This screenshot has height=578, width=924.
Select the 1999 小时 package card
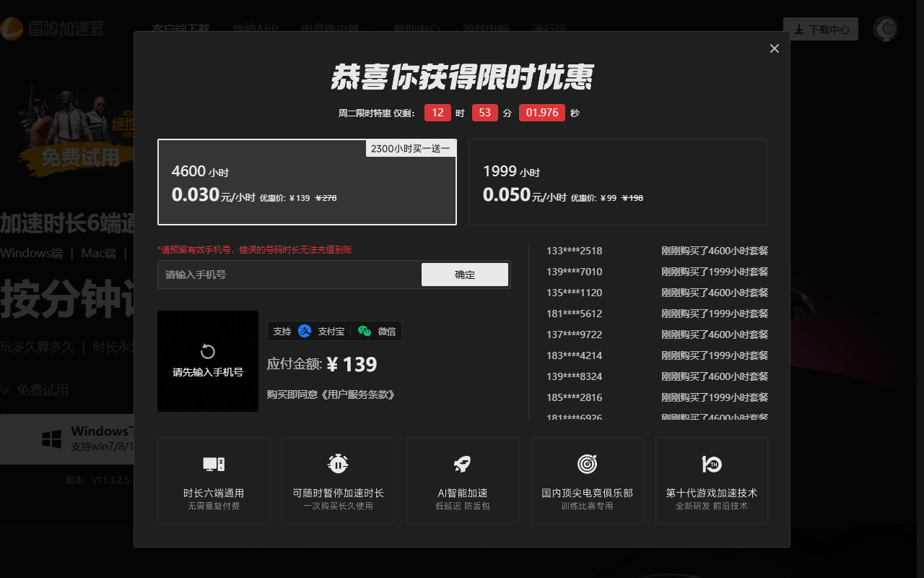point(618,182)
